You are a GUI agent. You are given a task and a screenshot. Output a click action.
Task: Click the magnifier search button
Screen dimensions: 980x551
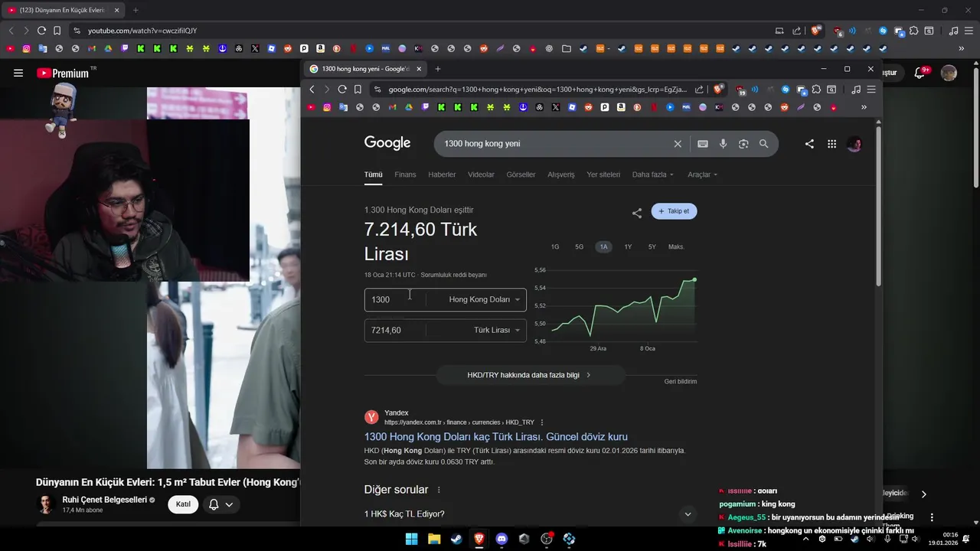point(763,144)
